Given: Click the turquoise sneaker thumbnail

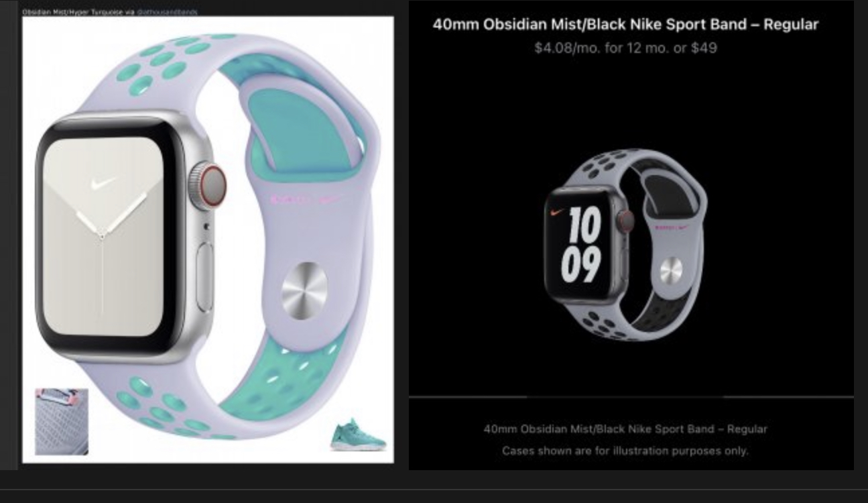Looking at the screenshot, I should 358,435.
